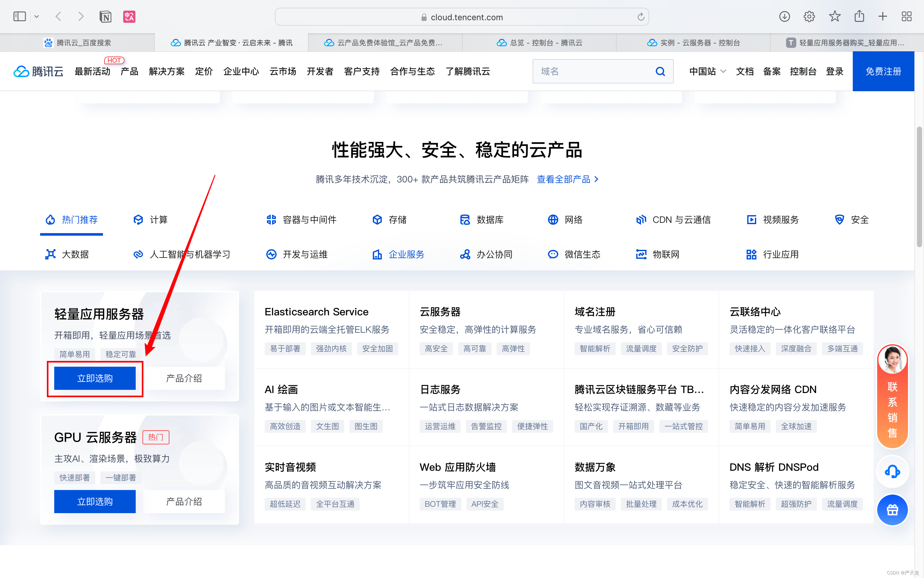924x578 pixels.
Task: Bookmark page with the star icon
Action: point(835,16)
